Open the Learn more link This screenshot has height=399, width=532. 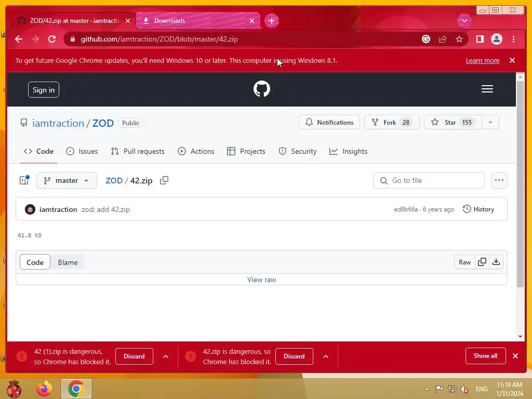[x=483, y=60]
